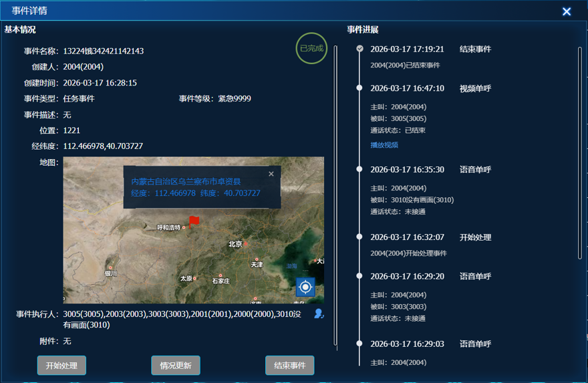Click the 基本情况 section heading
The image size is (588, 383).
pos(20,29)
